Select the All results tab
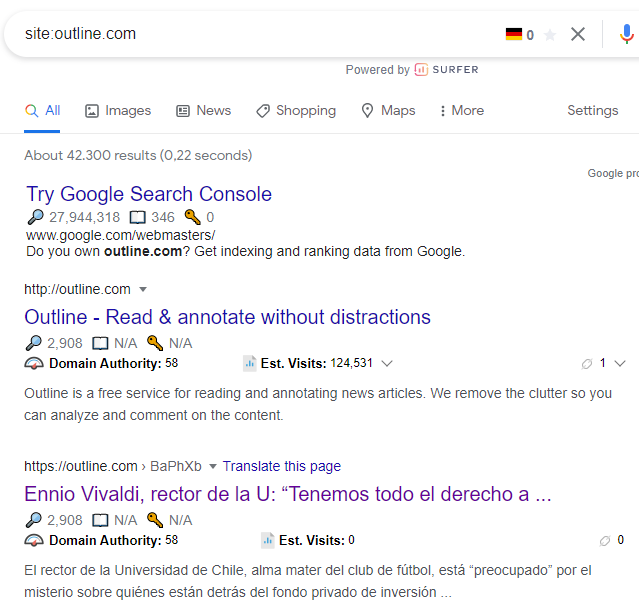 tap(42, 110)
